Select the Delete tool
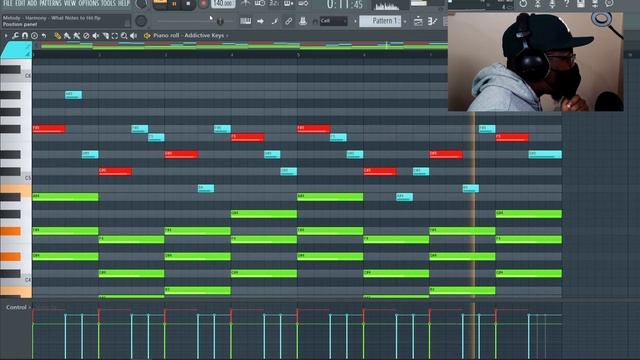 [x=86, y=36]
